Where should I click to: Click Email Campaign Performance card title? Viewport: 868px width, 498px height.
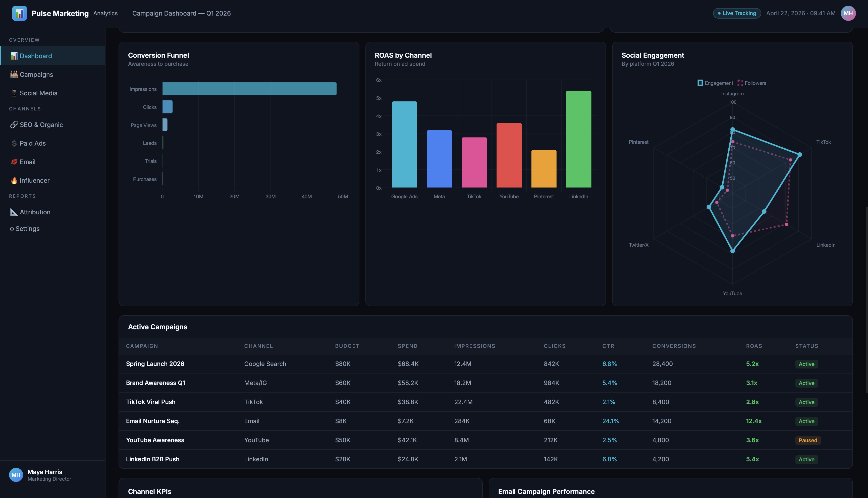546,491
